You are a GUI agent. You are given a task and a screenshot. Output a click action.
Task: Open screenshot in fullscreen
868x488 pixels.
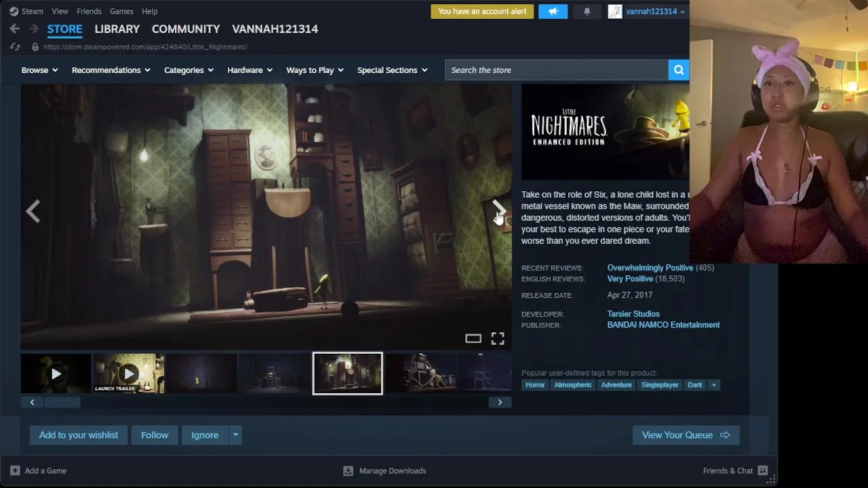coord(498,338)
